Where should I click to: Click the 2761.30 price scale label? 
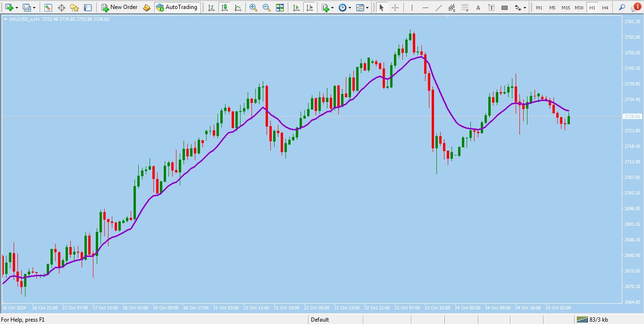[632, 22]
